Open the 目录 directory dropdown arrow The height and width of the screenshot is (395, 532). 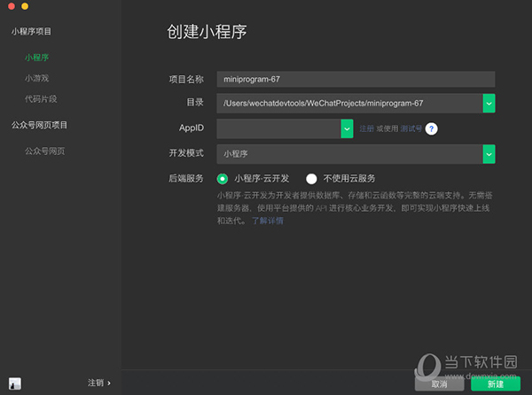[489, 104]
